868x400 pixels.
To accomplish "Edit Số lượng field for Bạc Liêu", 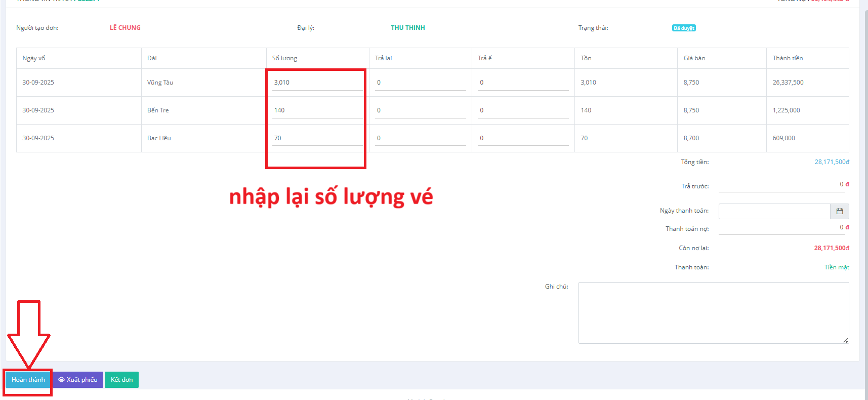I will [317, 138].
